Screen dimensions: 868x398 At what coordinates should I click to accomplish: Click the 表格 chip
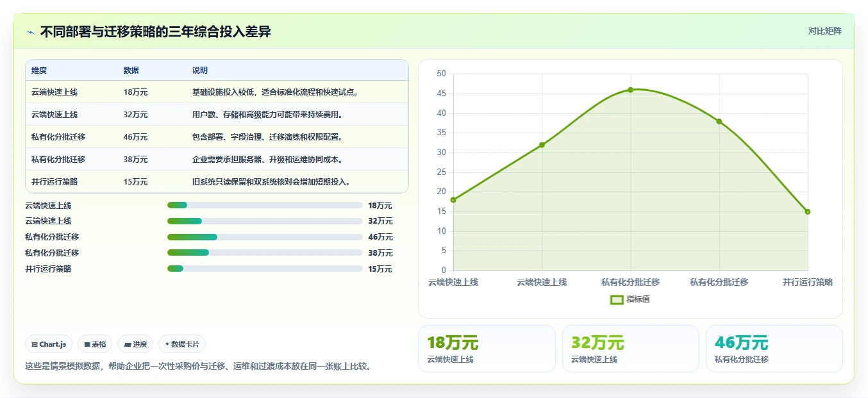pos(95,344)
